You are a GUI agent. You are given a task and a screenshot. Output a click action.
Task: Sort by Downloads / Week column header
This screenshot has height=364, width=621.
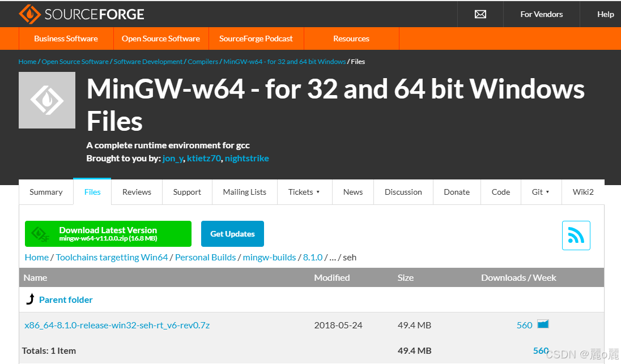tap(518, 278)
